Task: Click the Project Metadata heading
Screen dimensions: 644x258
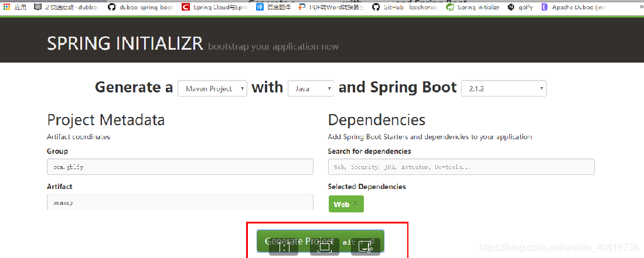Action: 106,120
